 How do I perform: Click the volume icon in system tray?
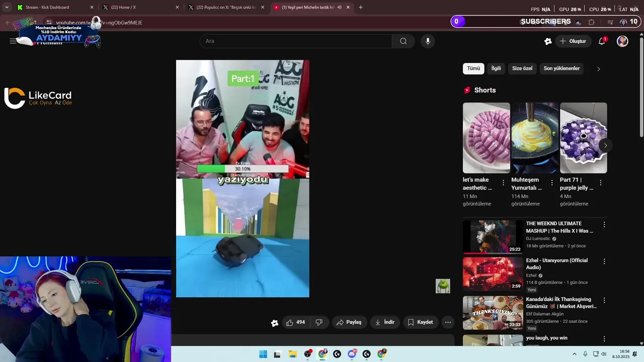pyautogui.click(x=604, y=354)
